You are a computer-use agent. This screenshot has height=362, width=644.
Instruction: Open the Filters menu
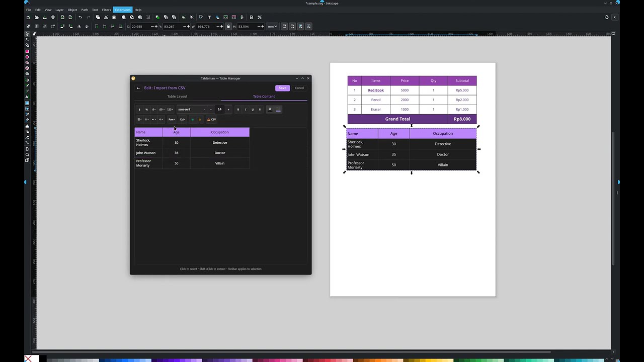pos(106,10)
